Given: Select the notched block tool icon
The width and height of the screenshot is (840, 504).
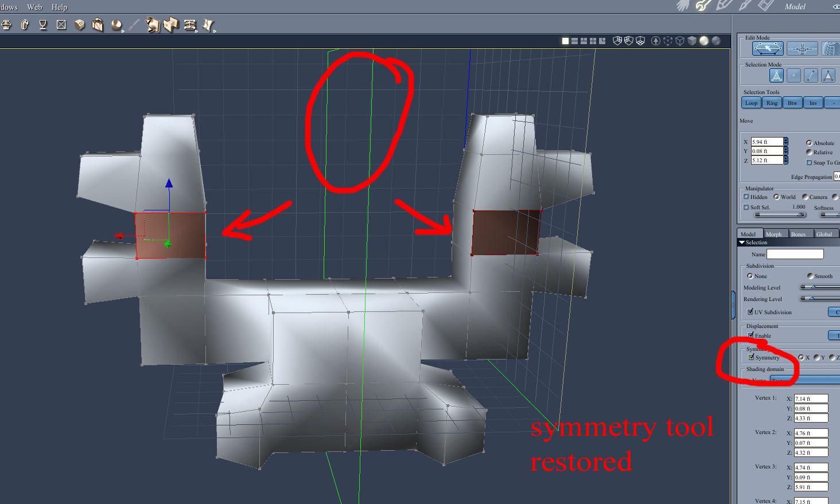Looking at the screenshot, I should [x=171, y=25].
